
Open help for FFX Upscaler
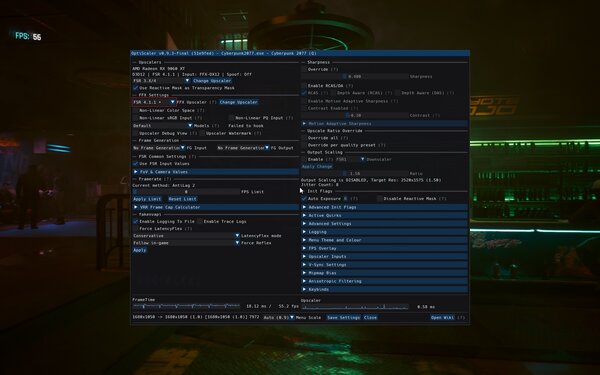click(x=213, y=102)
